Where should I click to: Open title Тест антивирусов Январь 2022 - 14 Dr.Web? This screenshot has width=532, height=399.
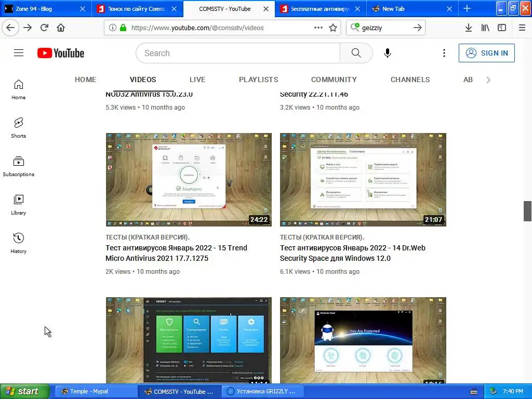point(353,253)
